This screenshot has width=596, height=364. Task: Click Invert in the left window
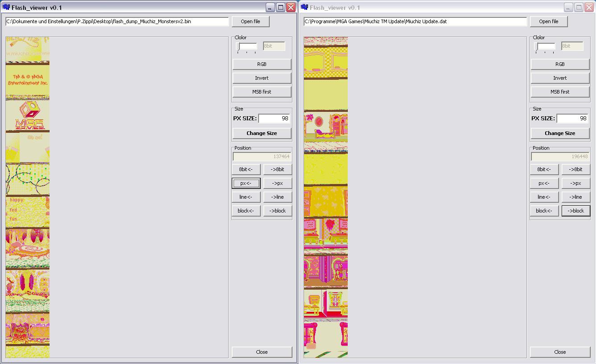tap(262, 78)
